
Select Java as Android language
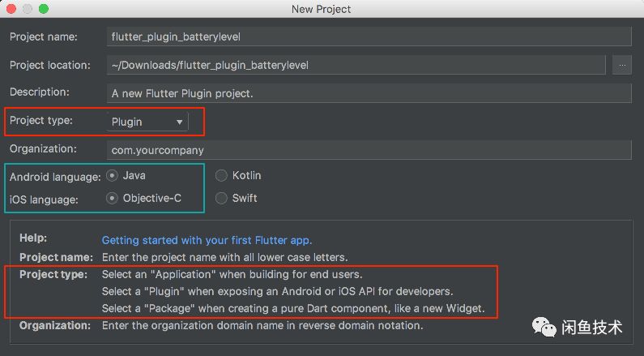(126, 175)
